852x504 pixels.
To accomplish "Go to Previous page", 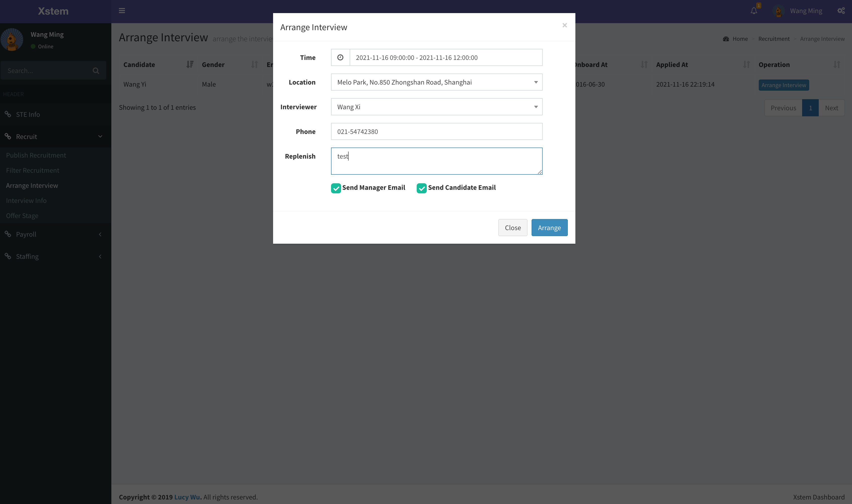I will 783,108.
